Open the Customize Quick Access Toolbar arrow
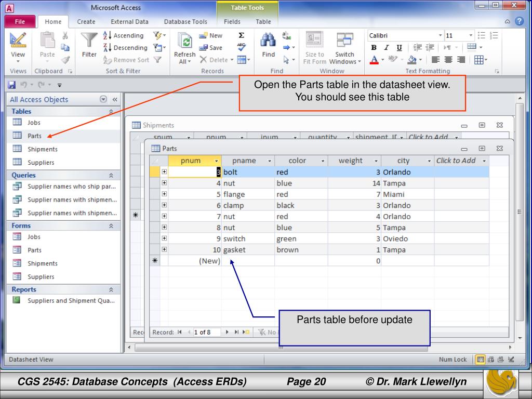This screenshot has height=399, width=532. pos(59,85)
